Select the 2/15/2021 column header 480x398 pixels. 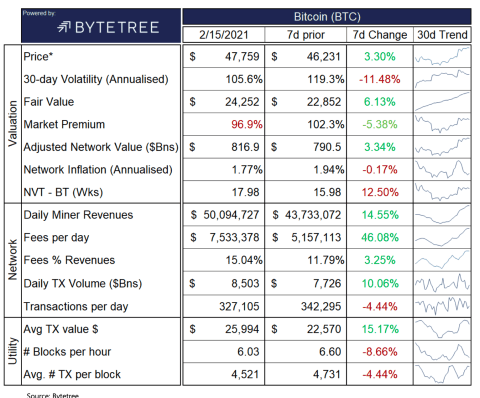click(x=224, y=35)
